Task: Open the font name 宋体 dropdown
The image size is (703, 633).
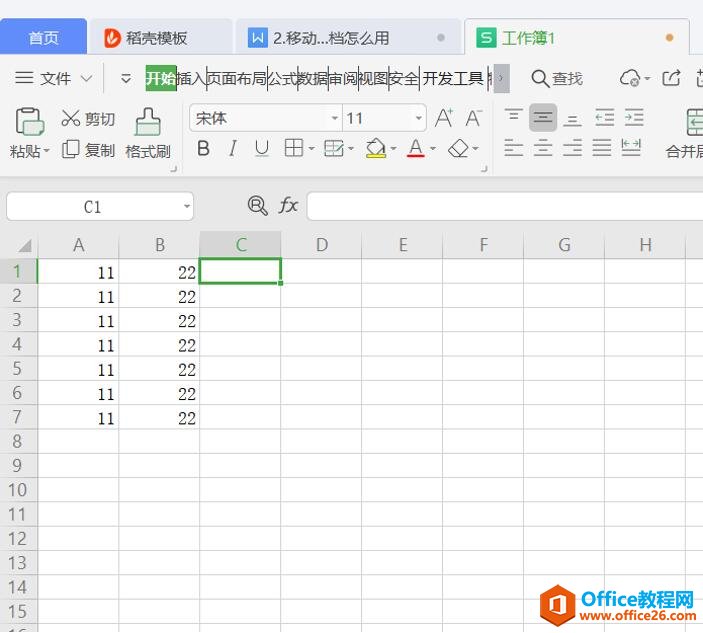Action: click(x=334, y=118)
